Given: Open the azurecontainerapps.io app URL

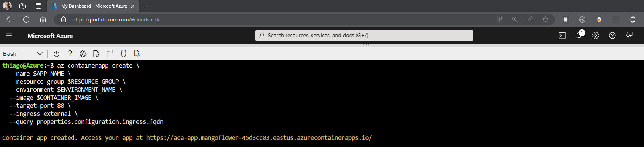Looking at the screenshot, I should click(259, 138).
